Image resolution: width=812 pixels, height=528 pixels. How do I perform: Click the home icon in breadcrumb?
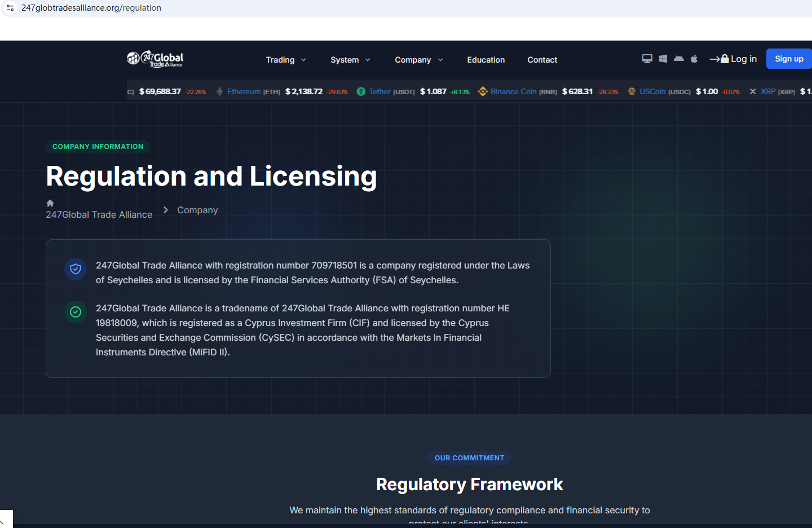coord(50,203)
